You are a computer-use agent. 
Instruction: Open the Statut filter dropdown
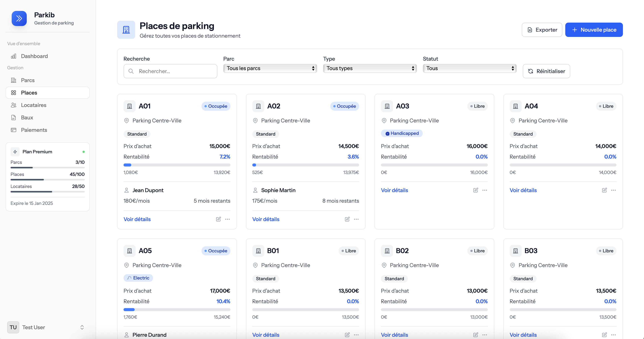pyautogui.click(x=469, y=68)
